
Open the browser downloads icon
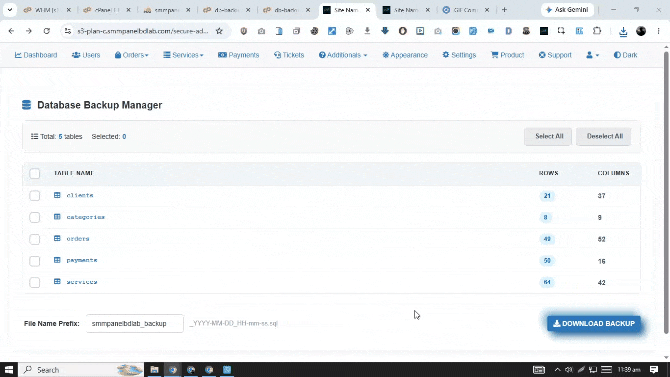623,31
